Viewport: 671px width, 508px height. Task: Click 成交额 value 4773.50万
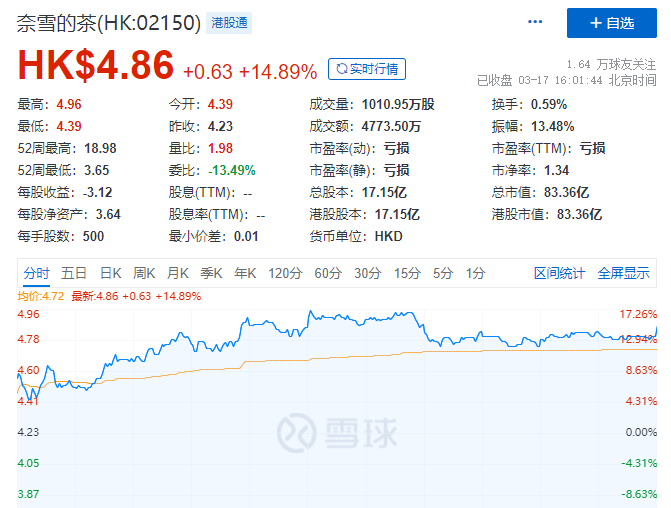tap(391, 126)
